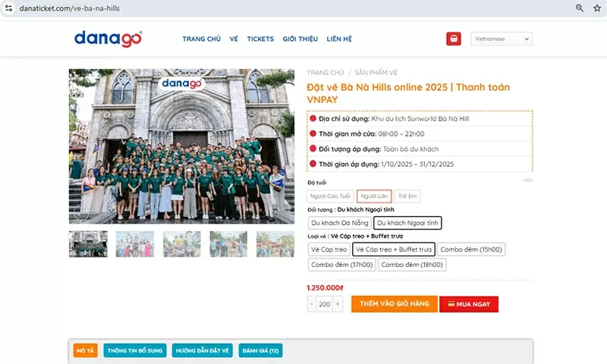The width and height of the screenshot is (607, 364).
Task: Select "Du khách Đà Nẵng" visitor type
Action: (339, 223)
